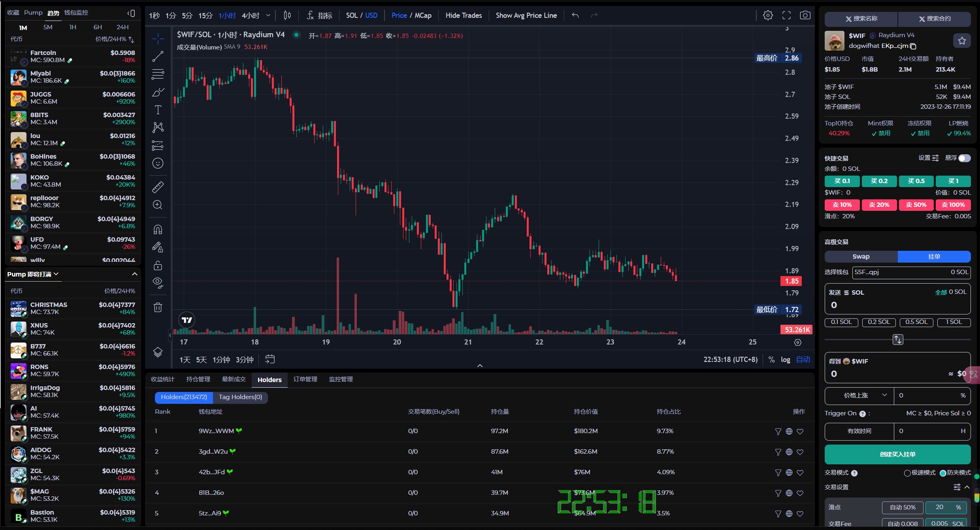Image resolution: width=980 pixels, height=530 pixels.
Task: Activate the zoom in tool
Action: point(158,205)
